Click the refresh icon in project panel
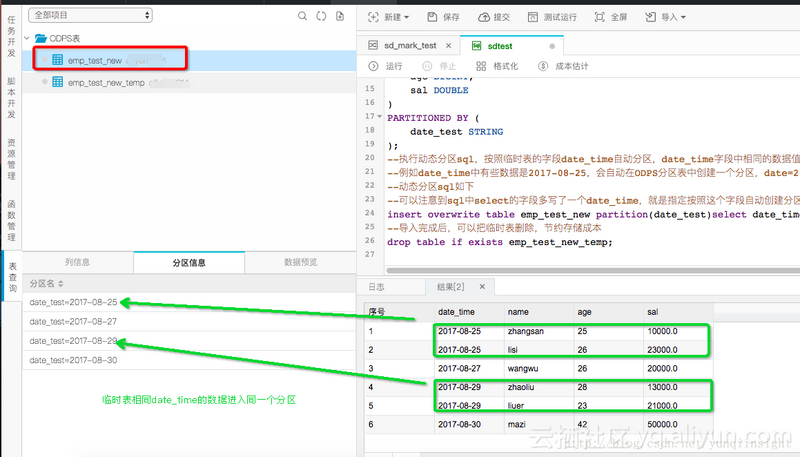Viewport: 800px width, 457px height. pyautogui.click(x=321, y=16)
